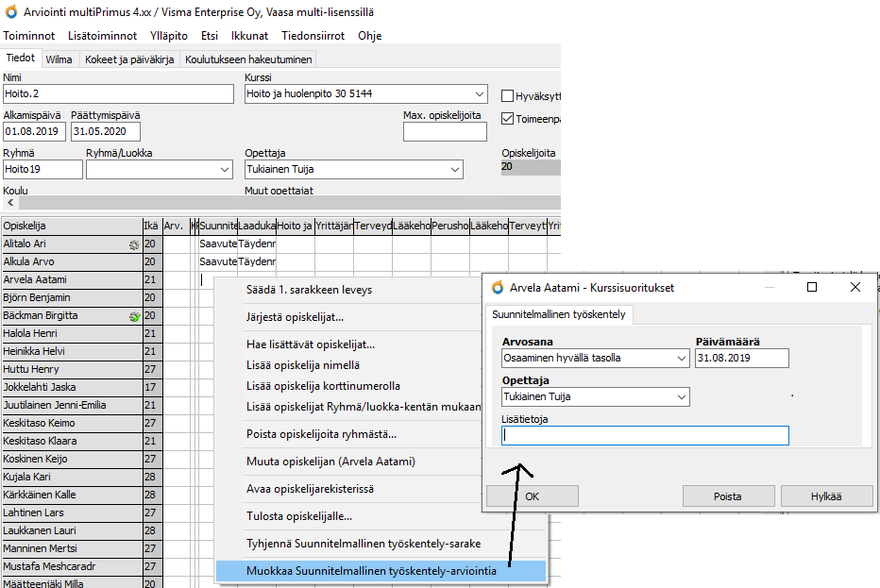Click the green icon beside Bäckman Birgitta
The image size is (880, 588).
pos(135,316)
